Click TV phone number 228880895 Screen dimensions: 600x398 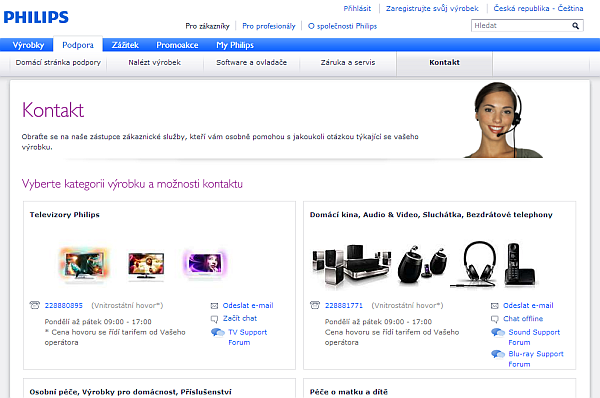pyautogui.click(x=64, y=305)
